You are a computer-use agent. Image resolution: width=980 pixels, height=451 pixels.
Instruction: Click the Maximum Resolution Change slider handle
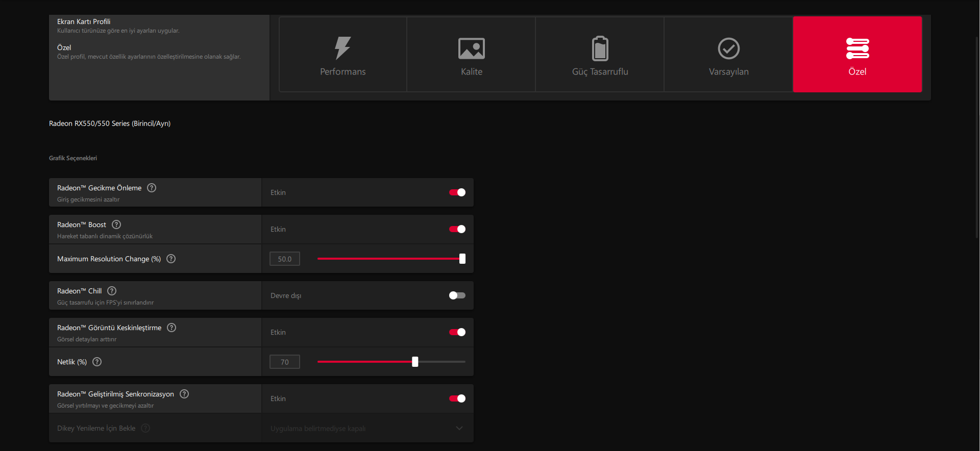tap(462, 259)
